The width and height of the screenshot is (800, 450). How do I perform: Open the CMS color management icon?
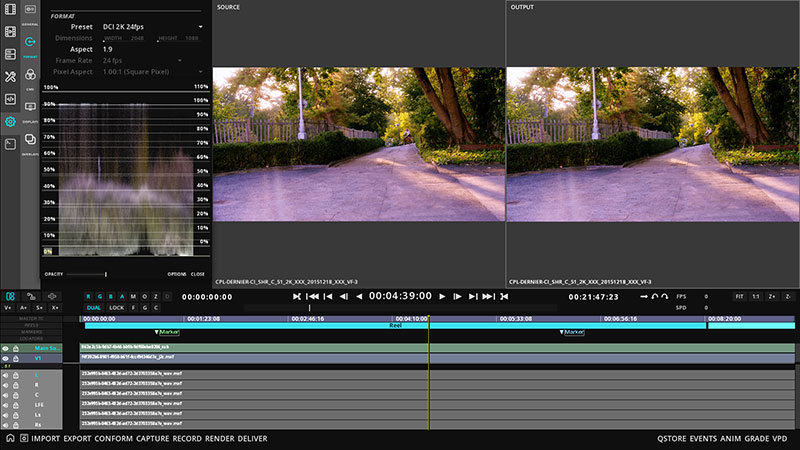[x=30, y=75]
